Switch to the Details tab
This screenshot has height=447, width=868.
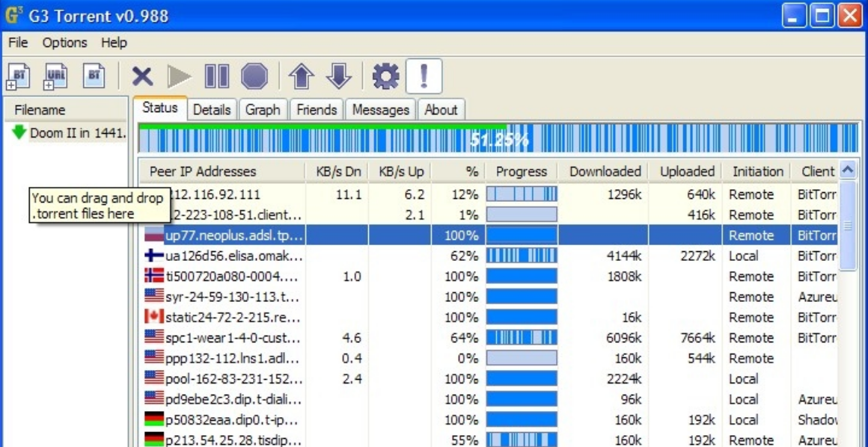[x=212, y=110]
